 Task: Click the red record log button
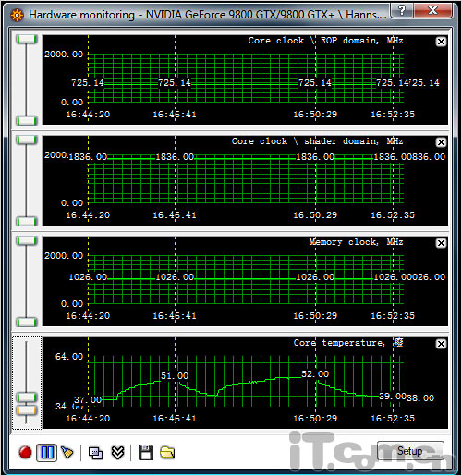25,453
